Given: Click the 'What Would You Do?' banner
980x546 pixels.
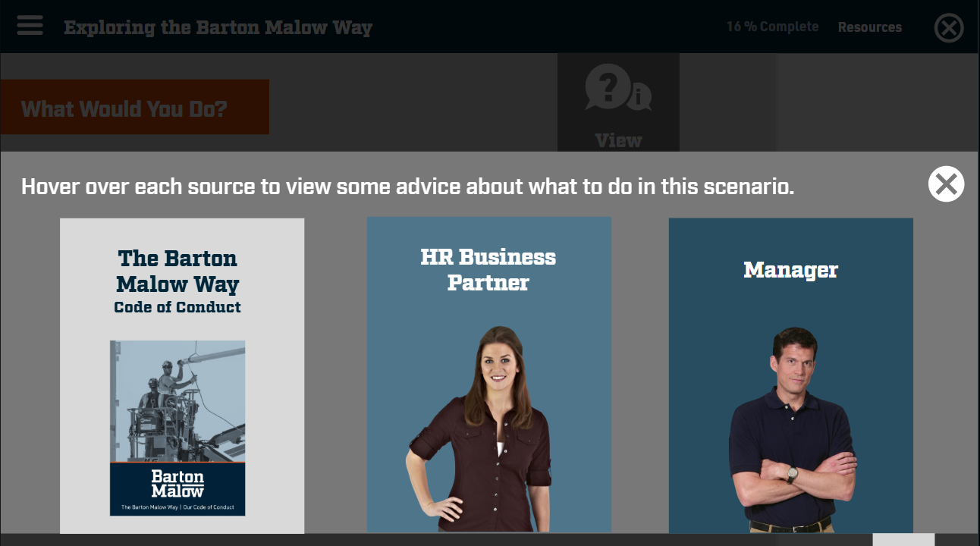Looking at the screenshot, I should point(134,107).
